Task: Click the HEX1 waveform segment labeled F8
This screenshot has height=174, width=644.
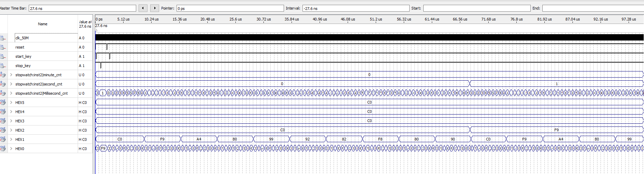Action: coord(380,139)
